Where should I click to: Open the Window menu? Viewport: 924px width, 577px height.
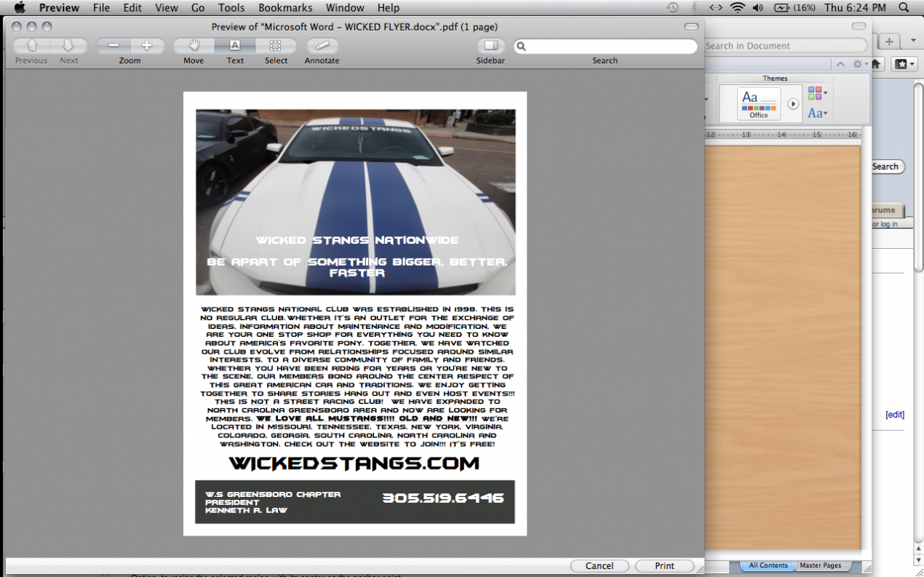[x=345, y=8]
